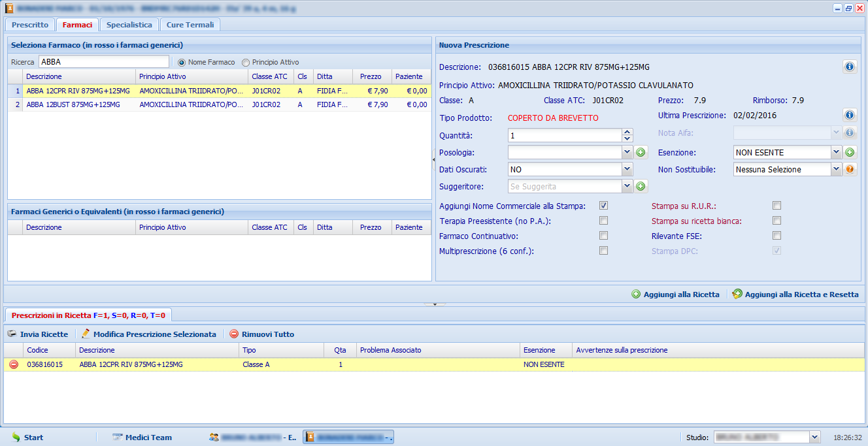This screenshot has height=446, width=868.
Task: Click the Ricerca search field
Action: tap(104, 62)
